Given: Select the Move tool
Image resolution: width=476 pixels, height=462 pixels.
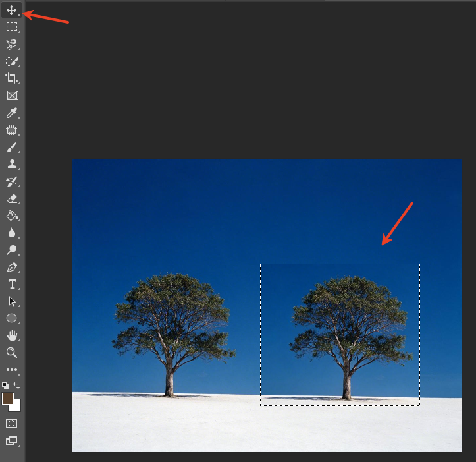Looking at the screenshot, I should tap(12, 10).
